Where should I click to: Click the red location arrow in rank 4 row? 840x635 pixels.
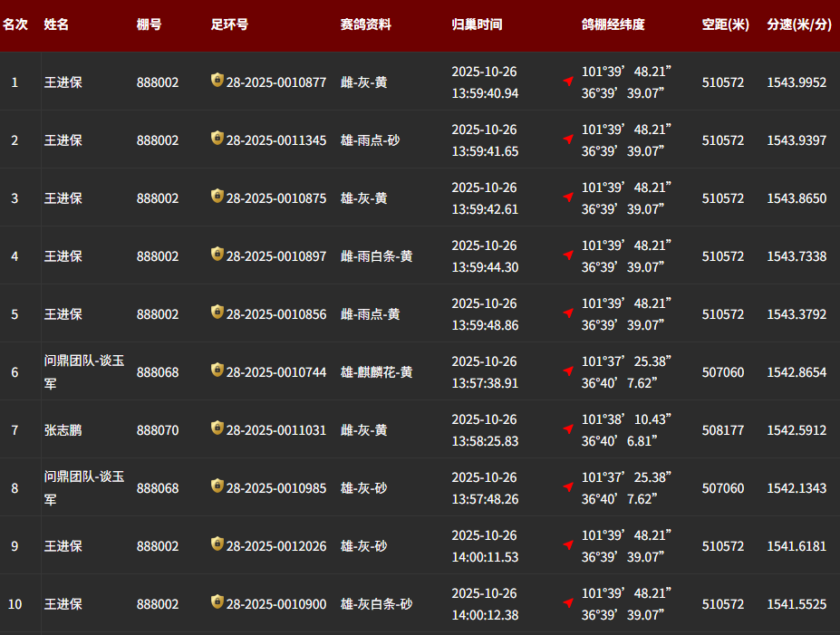[568, 255]
